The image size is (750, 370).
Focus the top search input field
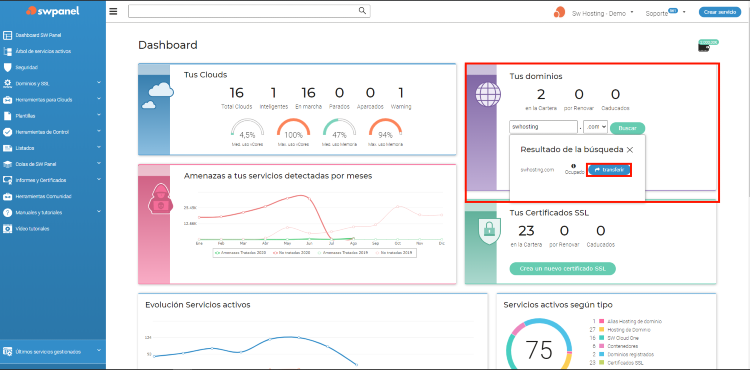249,11
